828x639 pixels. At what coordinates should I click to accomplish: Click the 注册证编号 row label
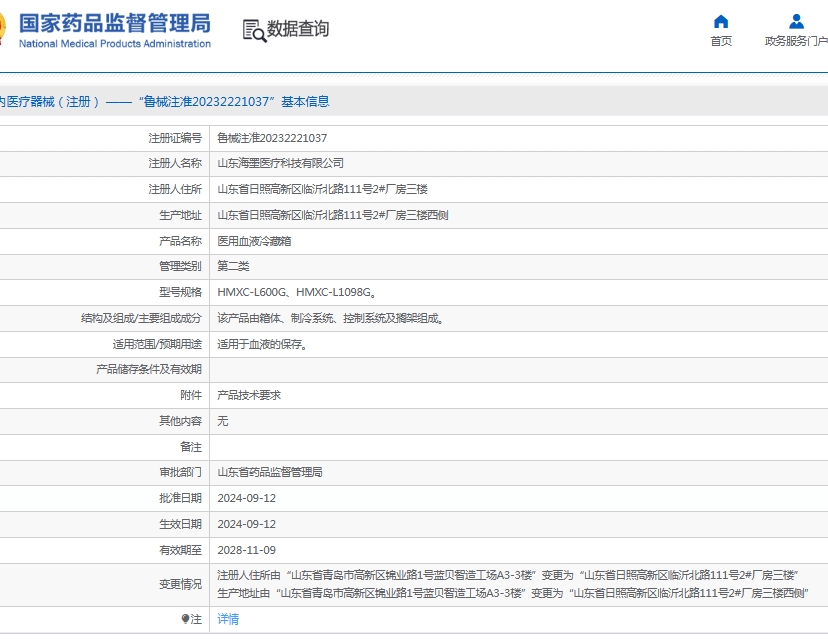(x=175, y=138)
